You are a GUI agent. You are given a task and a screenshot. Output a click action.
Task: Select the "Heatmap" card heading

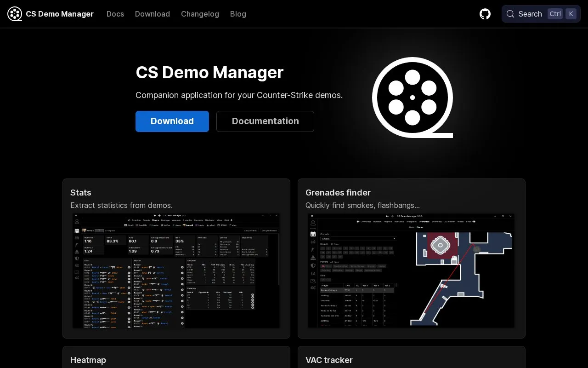[88, 360]
